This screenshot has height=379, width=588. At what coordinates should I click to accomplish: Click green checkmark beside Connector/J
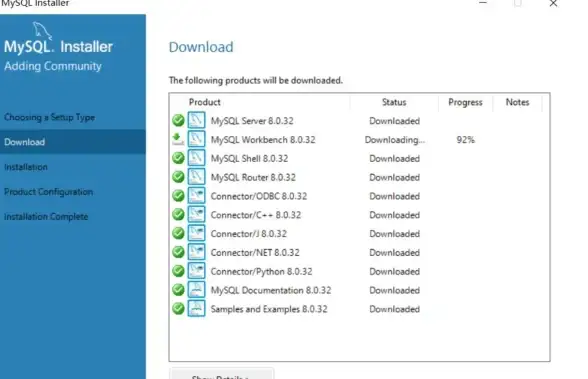pyautogui.click(x=178, y=233)
